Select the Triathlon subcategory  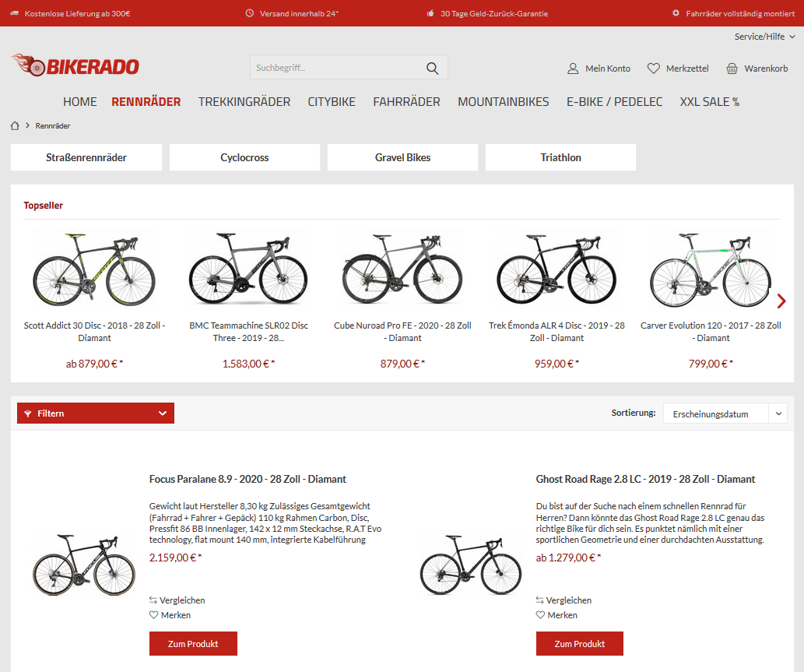pos(560,157)
